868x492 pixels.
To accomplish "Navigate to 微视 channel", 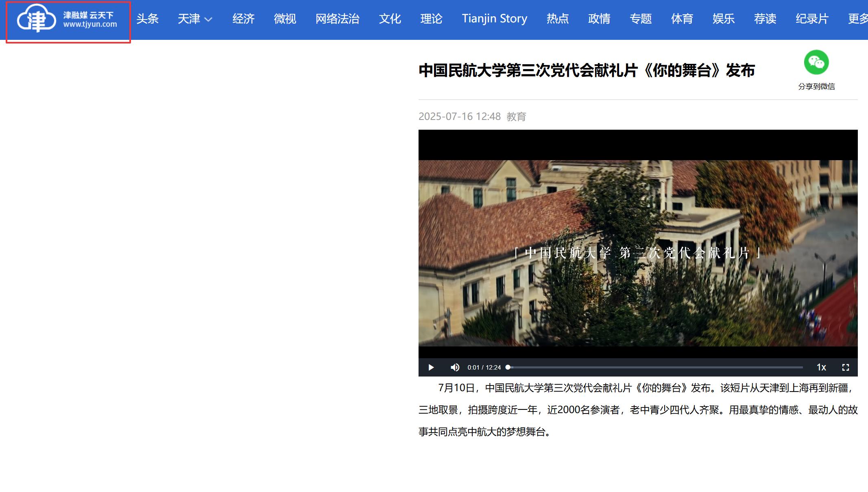I will pyautogui.click(x=285, y=19).
